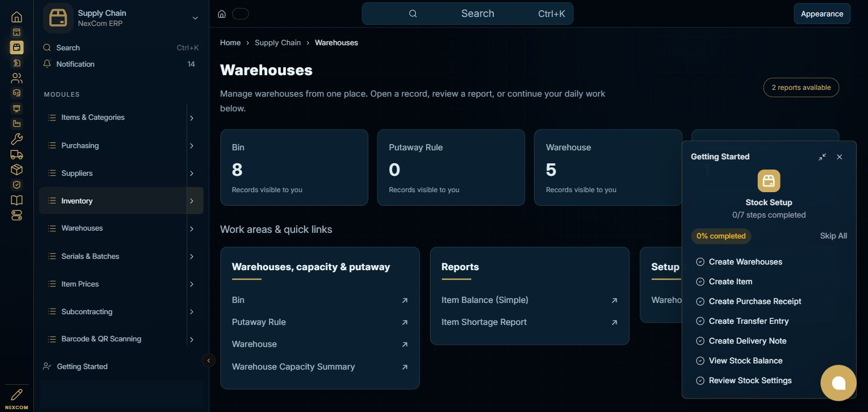Click the coin currency icon in the rail
The height and width of the screenshot is (412, 868).
tap(17, 63)
